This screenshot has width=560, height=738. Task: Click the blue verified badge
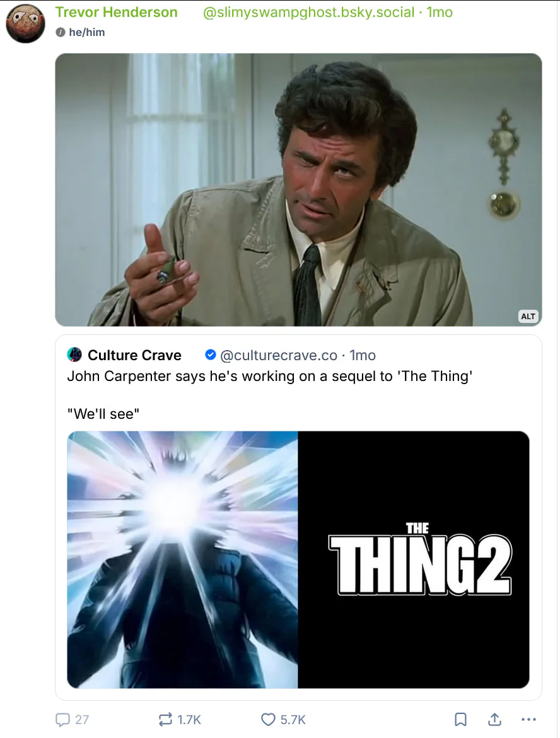(211, 355)
